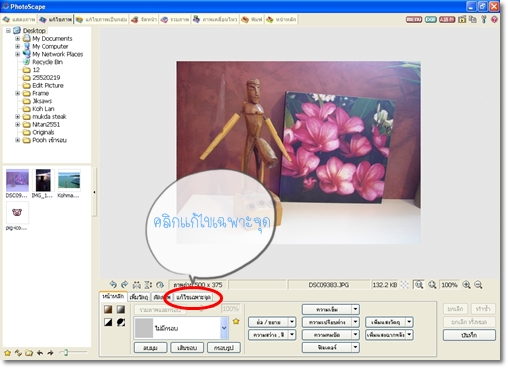The width and height of the screenshot is (508, 368).
Task: Switch to the แก้ไขเฉพาะจุด tools tab
Action: click(194, 297)
